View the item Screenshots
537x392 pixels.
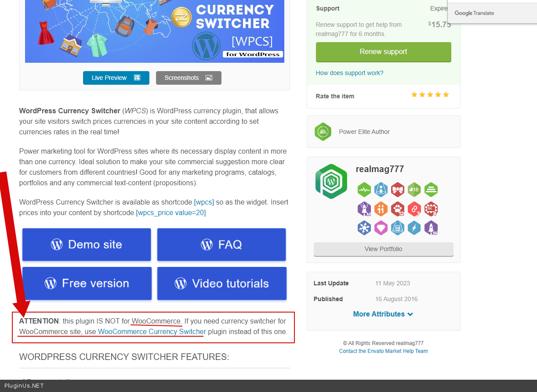coord(189,78)
